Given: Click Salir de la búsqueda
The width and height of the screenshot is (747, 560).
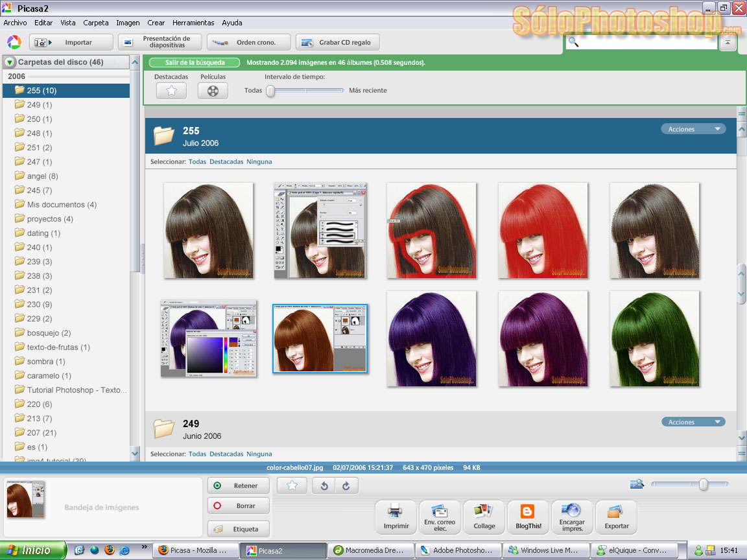Looking at the screenshot, I should click(195, 62).
